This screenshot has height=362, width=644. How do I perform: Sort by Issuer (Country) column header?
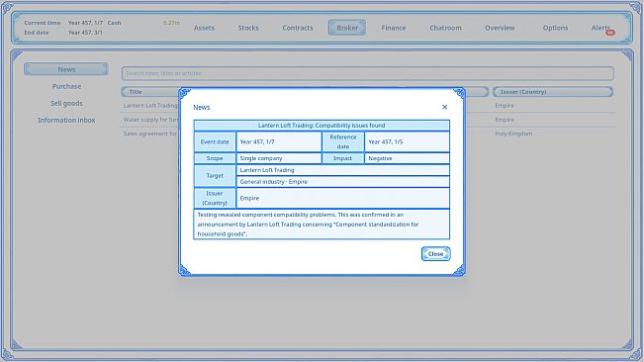tap(553, 92)
